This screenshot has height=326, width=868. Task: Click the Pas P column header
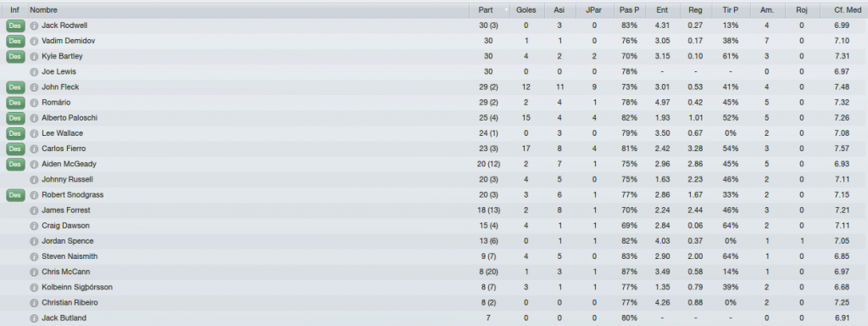pyautogui.click(x=629, y=10)
